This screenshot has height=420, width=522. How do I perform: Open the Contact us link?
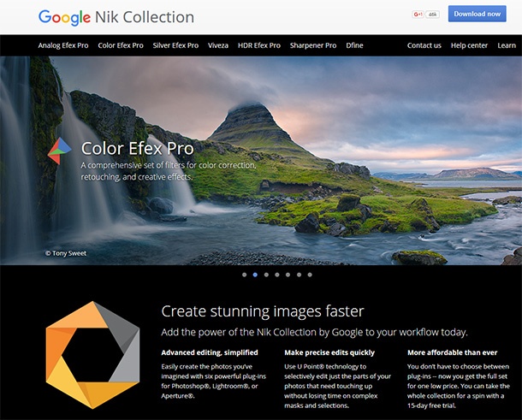[424, 45]
